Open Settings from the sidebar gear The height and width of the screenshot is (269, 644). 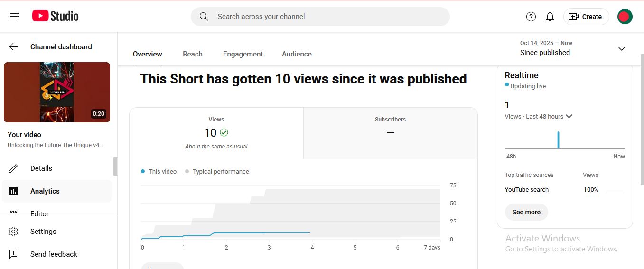(x=13, y=232)
